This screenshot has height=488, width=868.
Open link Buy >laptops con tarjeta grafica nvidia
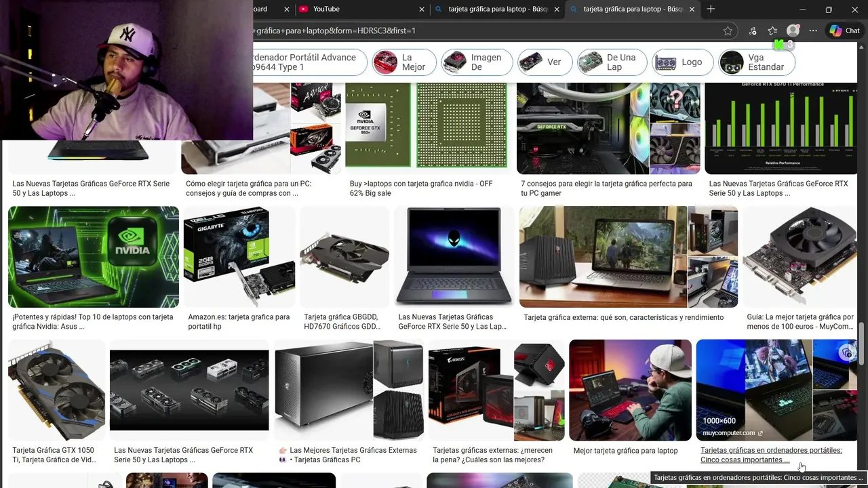pyautogui.click(x=421, y=188)
